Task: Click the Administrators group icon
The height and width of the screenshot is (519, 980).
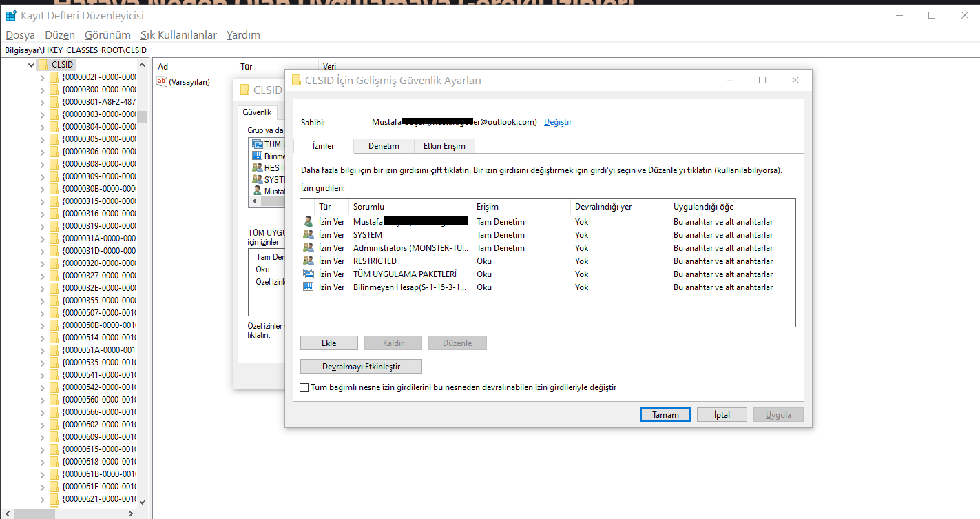Action: pos(309,247)
